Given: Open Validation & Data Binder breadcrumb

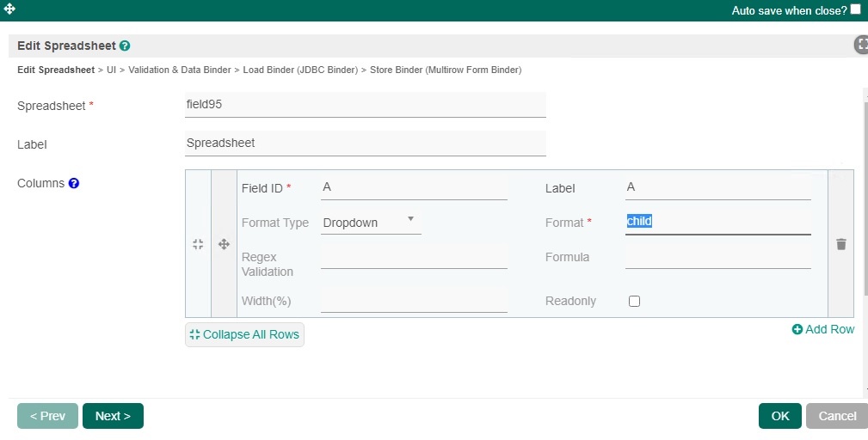Looking at the screenshot, I should point(180,70).
